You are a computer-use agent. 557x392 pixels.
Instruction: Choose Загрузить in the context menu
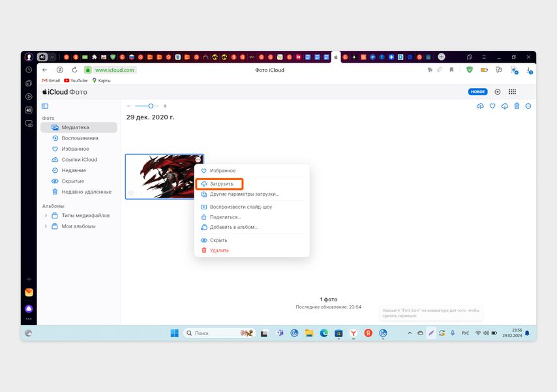point(219,184)
